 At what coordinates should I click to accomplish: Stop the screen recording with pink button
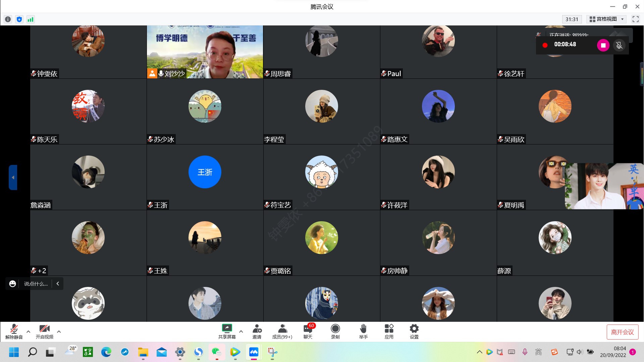pyautogui.click(x=603, y=45)
